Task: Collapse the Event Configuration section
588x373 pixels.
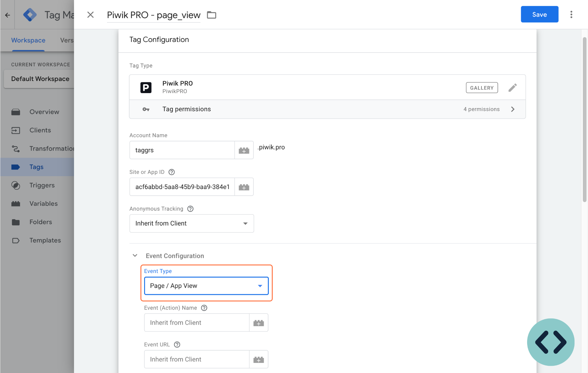Action: (135, 255)
